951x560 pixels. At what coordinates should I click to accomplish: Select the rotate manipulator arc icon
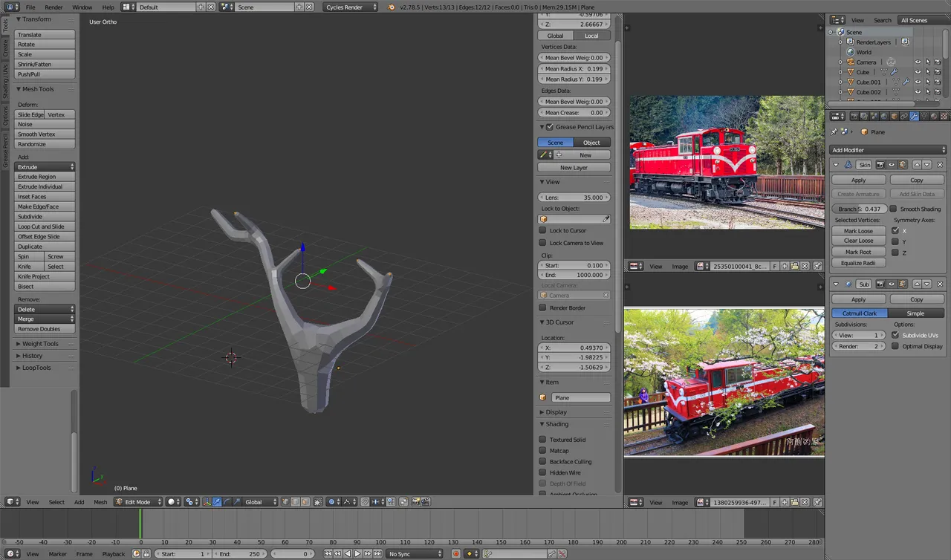[x=227, y=502]
